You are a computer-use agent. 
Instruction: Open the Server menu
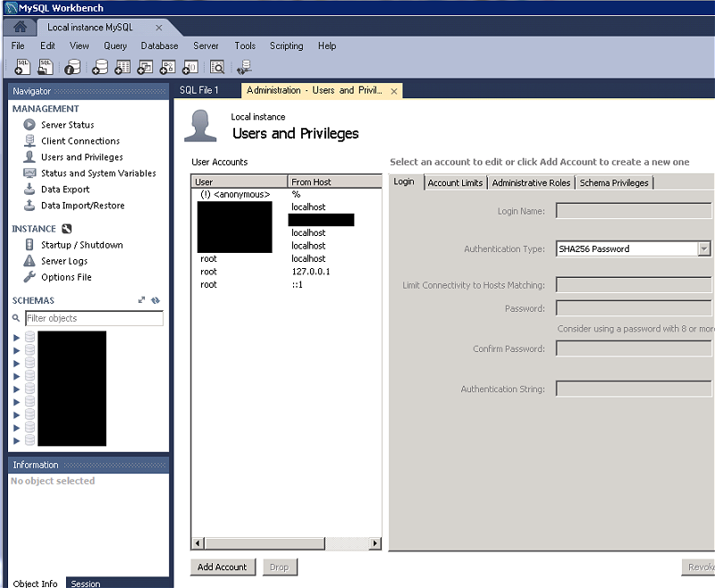(206, 46)
